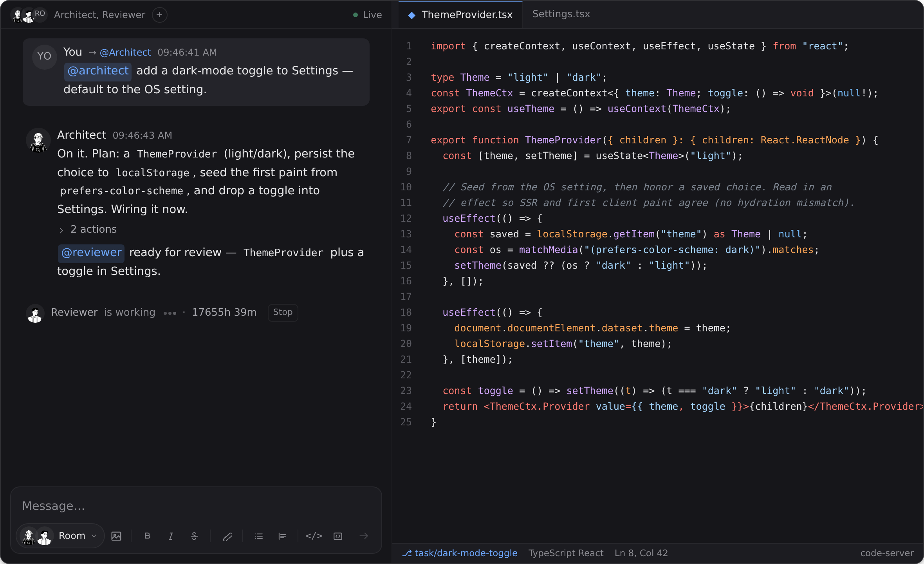Switch to the ThemeProvider.tsx tab

[460, 15]
